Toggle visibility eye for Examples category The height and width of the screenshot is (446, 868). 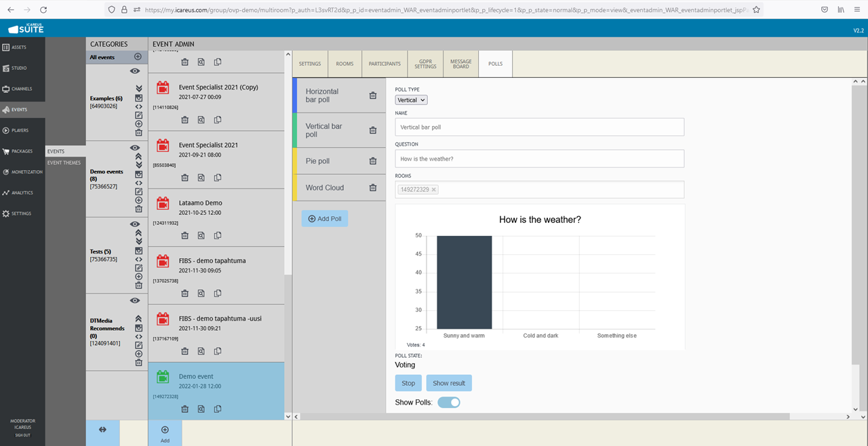point(135,71)
